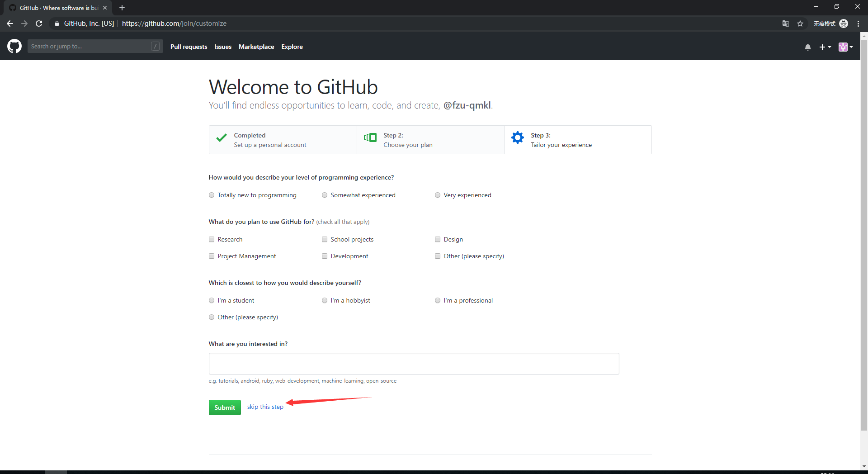Open Pull requests in the header

pyautogui.click(x=189, y=47)
